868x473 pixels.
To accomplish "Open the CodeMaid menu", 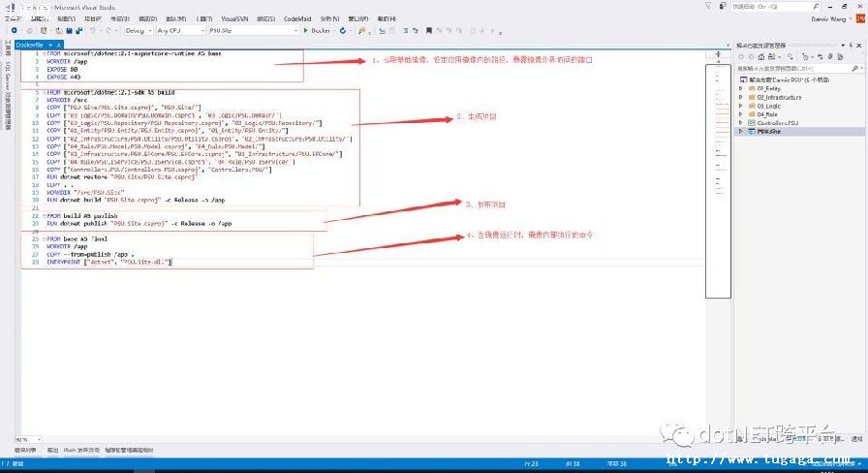I will click(297, 18).
